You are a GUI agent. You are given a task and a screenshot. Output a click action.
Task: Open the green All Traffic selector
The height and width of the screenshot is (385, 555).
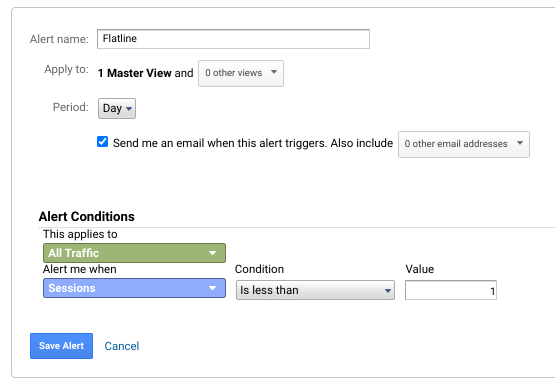click(134, 253)
